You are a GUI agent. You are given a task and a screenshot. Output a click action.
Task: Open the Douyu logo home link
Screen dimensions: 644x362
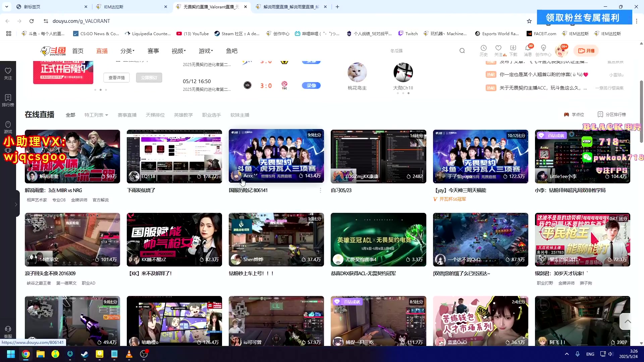[x=53, y=51]
